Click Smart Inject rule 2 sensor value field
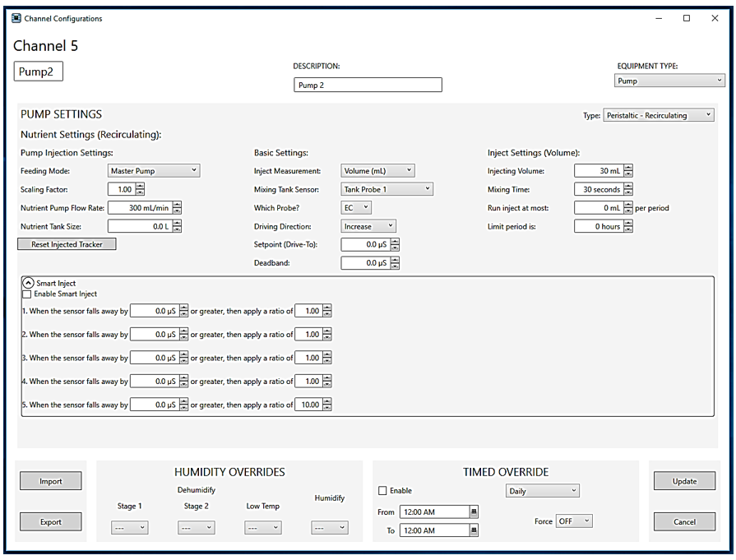Image resolution: width=736 pixels, height=560 pixels. coord(155,334)
